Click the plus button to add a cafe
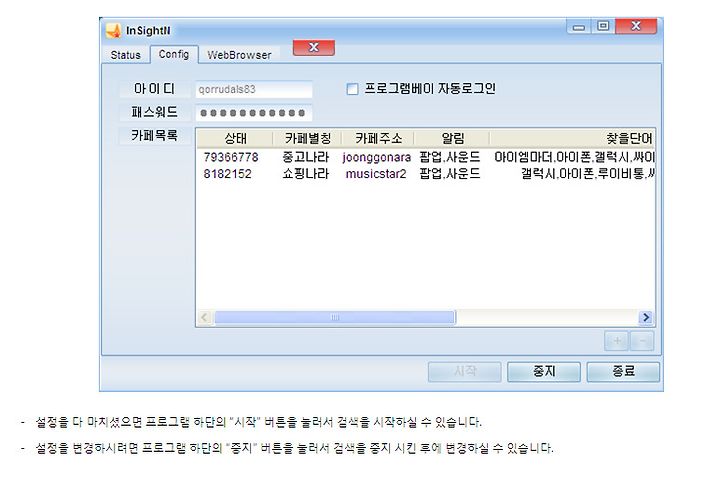The width and height of the screenshot is (720, 488). (617, 341)
